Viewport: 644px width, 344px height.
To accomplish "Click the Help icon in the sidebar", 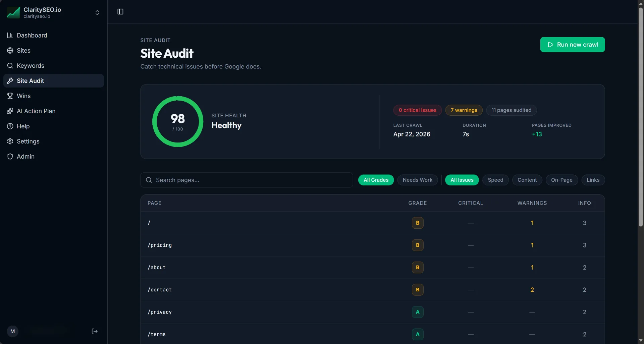I will pos(10,126).
